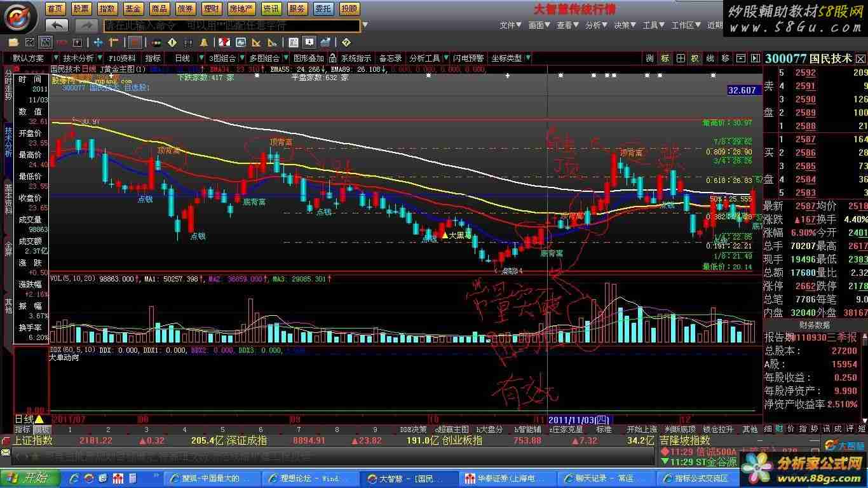
Task: Click the envelope message icon at bottom left
Action: pyautogui.click(x=6, y=452)
